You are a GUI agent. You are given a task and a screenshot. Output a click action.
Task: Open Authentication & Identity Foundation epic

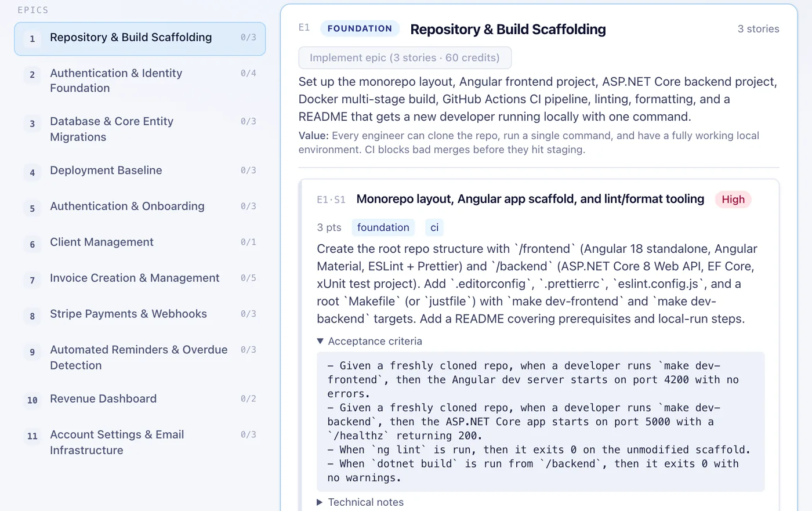click(140, 81)
